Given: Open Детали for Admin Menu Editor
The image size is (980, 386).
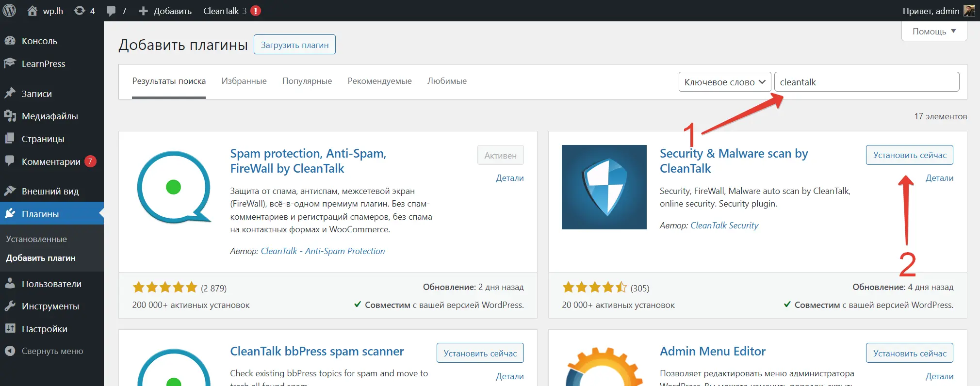Looking at the screenshot, I should pyautogui.click(x=939, y=376).
